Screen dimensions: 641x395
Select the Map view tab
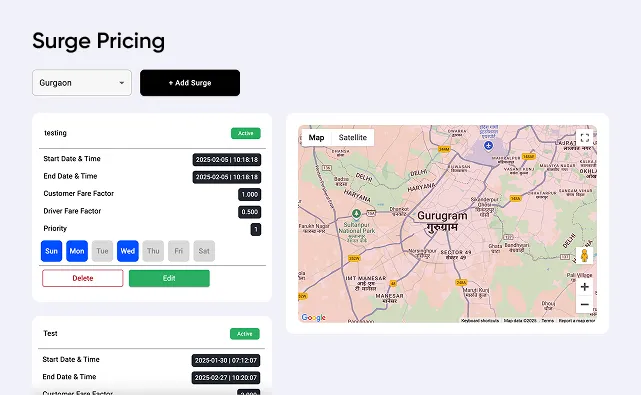pos(316,137)
